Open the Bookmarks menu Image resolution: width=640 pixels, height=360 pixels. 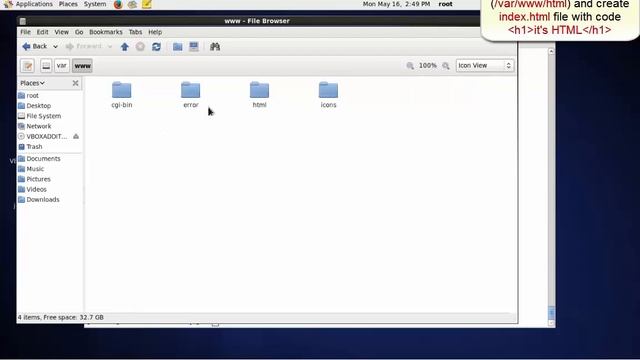pos(106,32)
